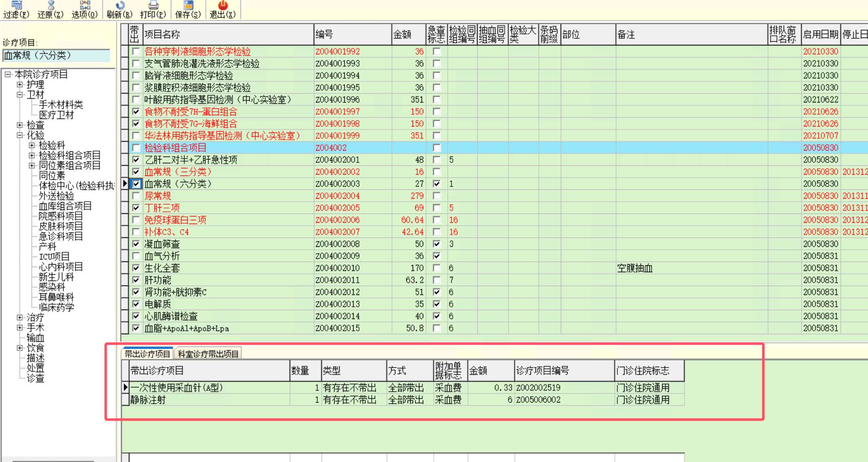Toggle 带出 checkbox for 血常规（六分类）
This screenshot has height=462, width=868.
pos(136,184)
